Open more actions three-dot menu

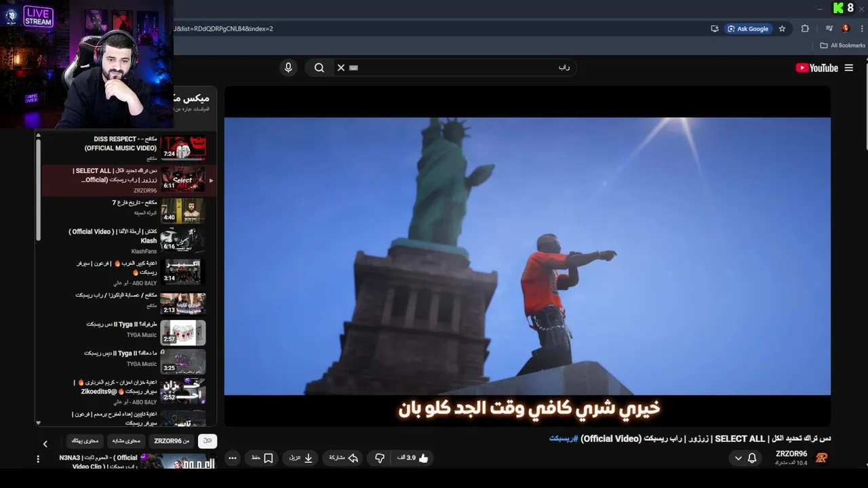click(x=233, y=458)
